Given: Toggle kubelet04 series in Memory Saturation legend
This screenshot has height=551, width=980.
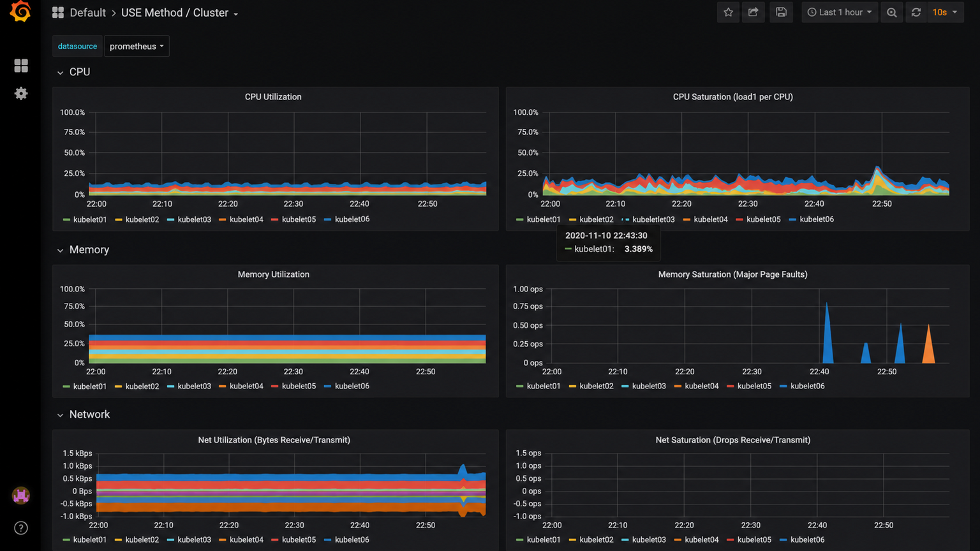Looking at the screenshot, I should pos(702,386).
